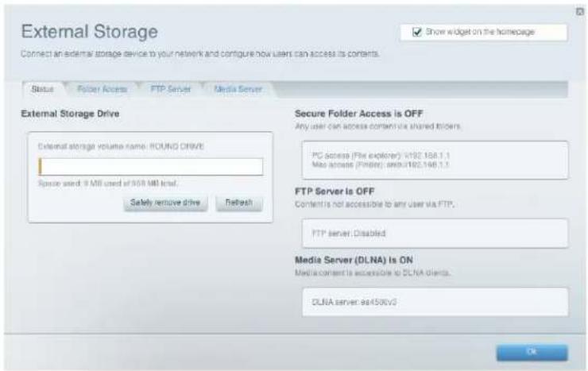The height and width of the screenshot is (371, 588).
Task: Click the Any user can access content text
Action: tap(377, 126)
